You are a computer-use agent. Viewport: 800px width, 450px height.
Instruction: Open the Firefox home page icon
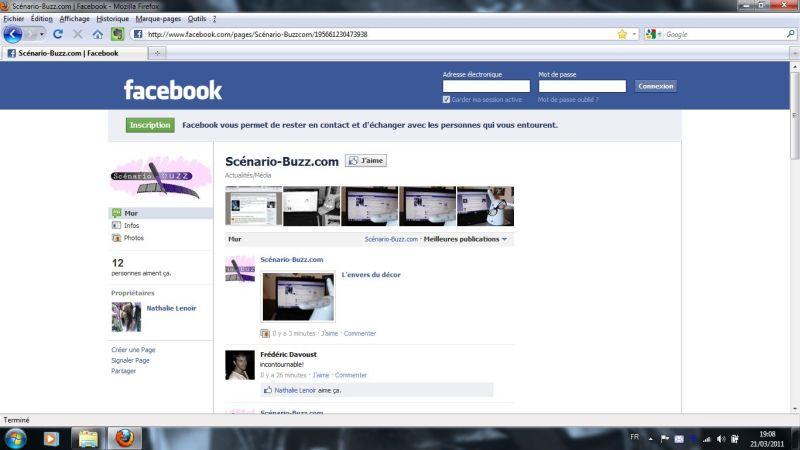(x=97, y=34)
